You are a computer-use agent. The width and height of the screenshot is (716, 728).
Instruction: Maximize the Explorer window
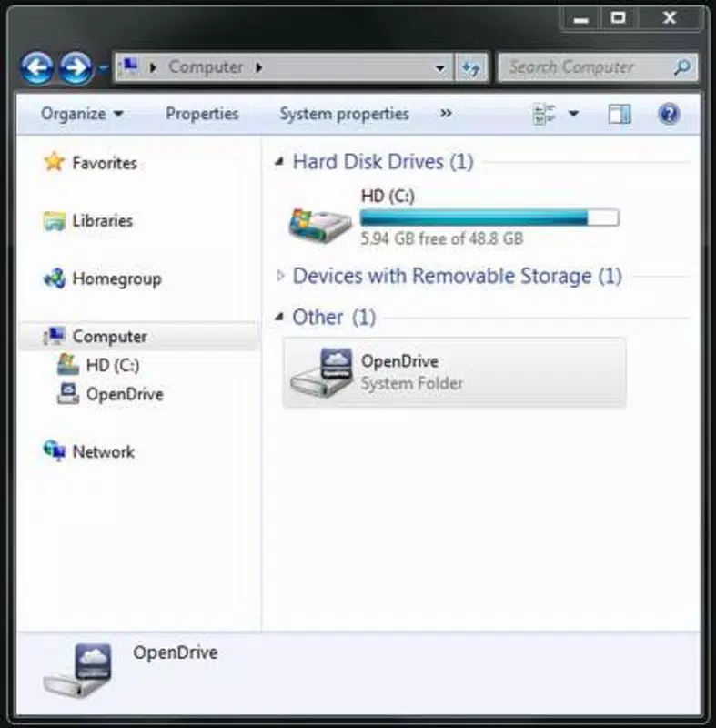[x=619, y=18]
